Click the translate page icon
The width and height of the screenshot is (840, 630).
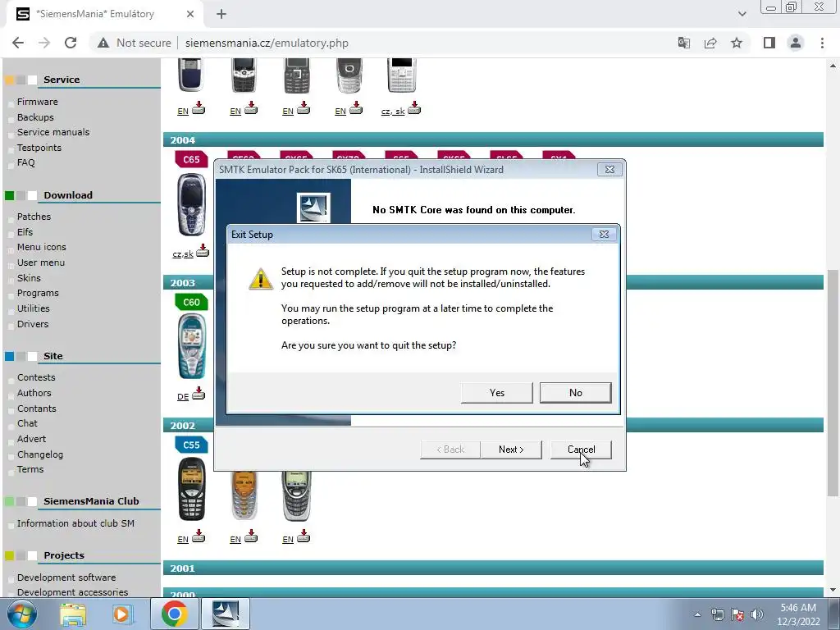click(684, 43)
